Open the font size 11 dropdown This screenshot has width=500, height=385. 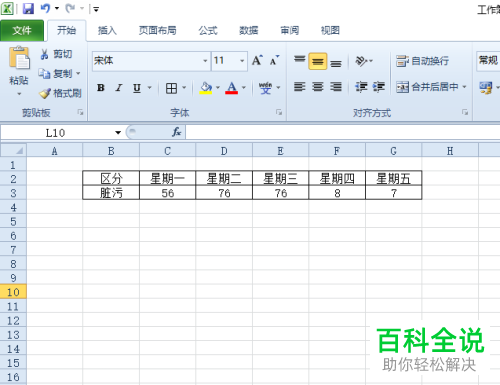(242, 61)
